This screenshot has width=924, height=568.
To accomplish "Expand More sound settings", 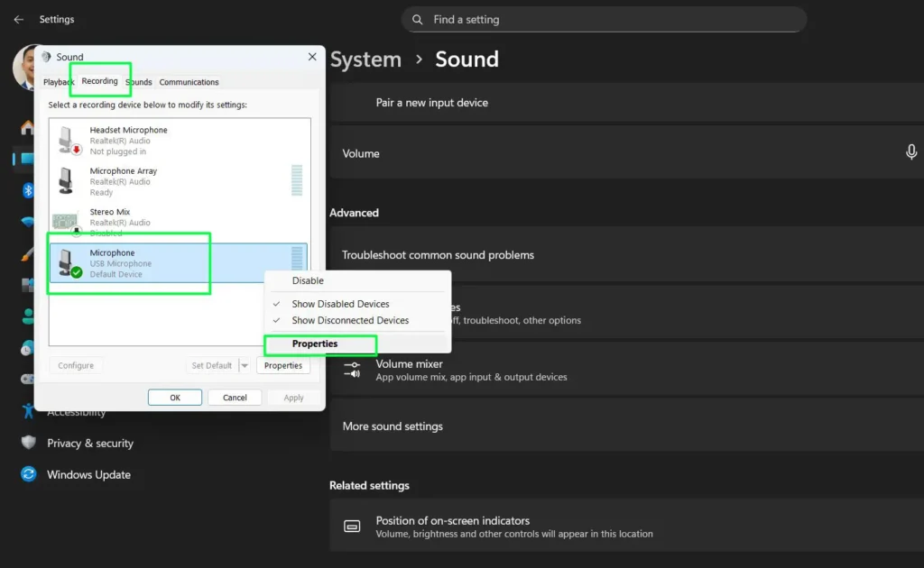I will 392,426.
